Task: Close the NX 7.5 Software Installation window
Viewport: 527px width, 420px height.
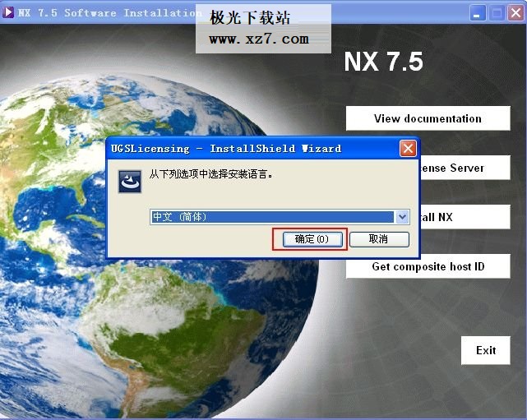Action: click(x=515, y=13)
